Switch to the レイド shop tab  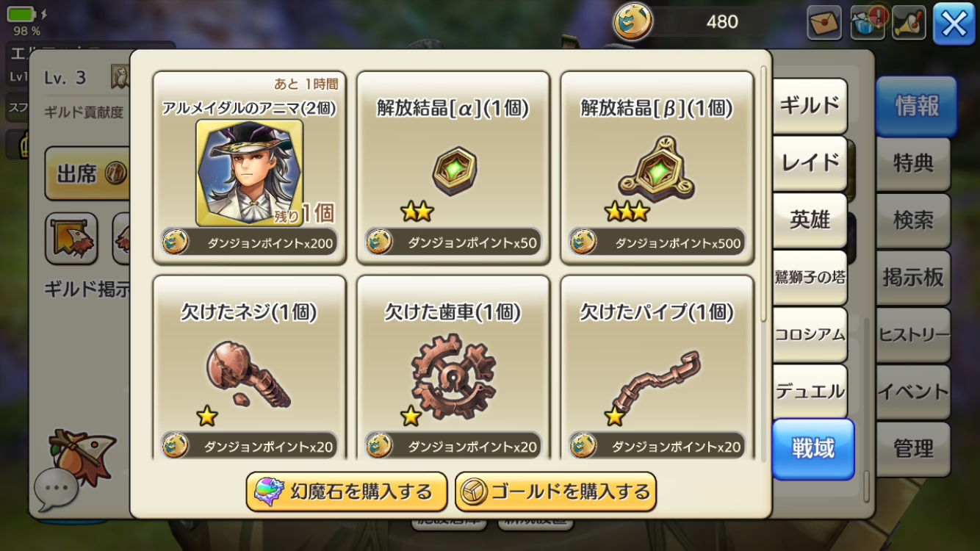pos(810,162)
